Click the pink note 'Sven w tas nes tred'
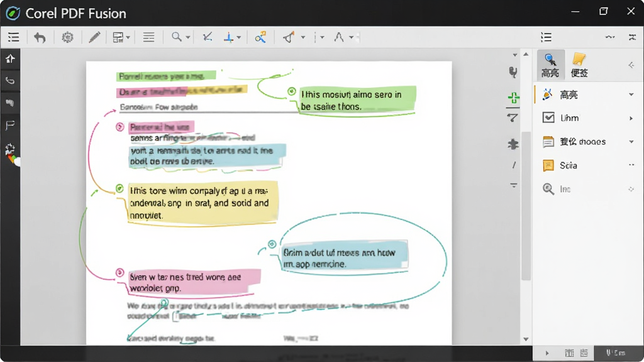 [194, 282]
